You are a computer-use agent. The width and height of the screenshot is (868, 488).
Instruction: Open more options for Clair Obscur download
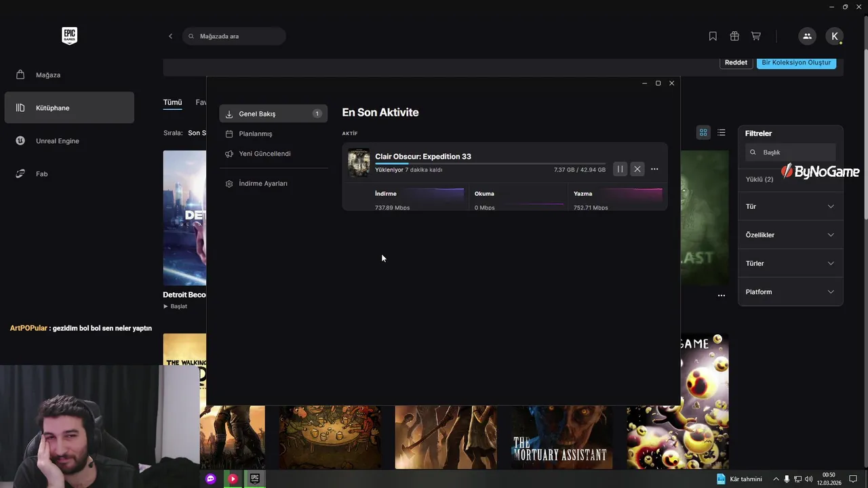pyautogui.click(x=654, y=169)
